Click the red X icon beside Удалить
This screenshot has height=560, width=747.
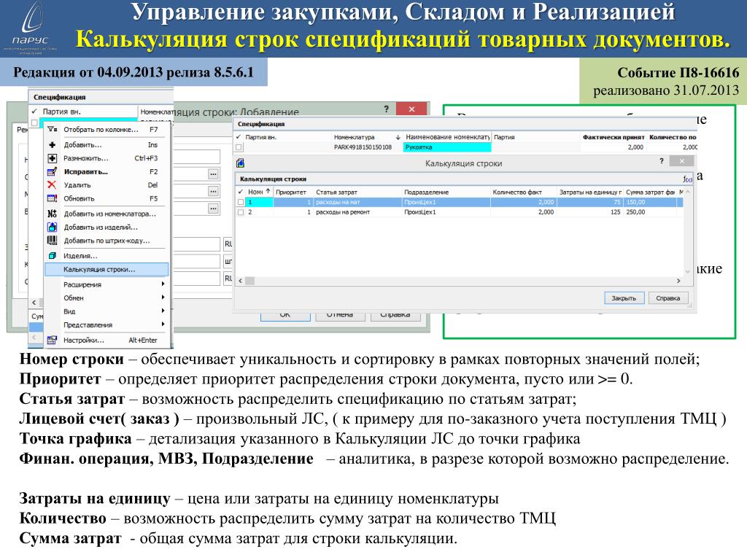(x=52, y=184)
